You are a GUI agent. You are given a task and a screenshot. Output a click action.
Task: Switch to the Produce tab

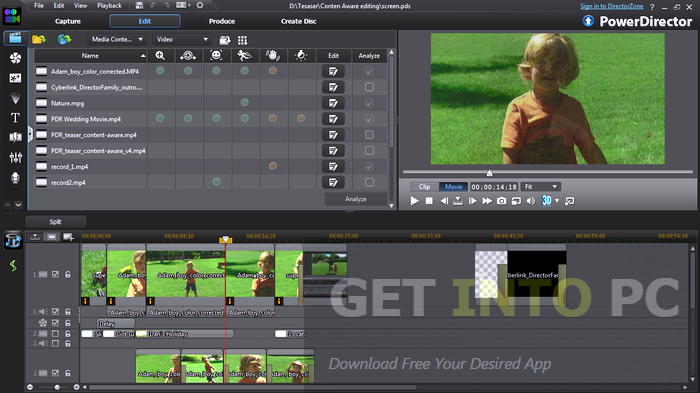pyautogui.click(x=222, y=21)
